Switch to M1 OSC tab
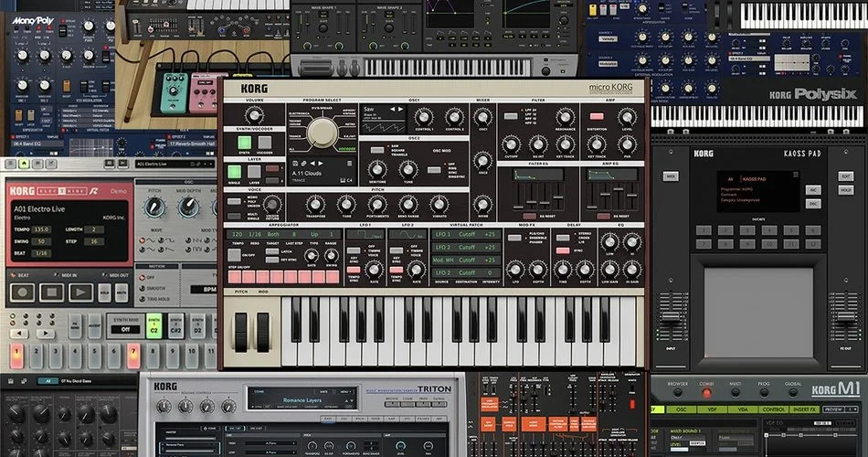 pyautogui.click(x=682, y=409)
